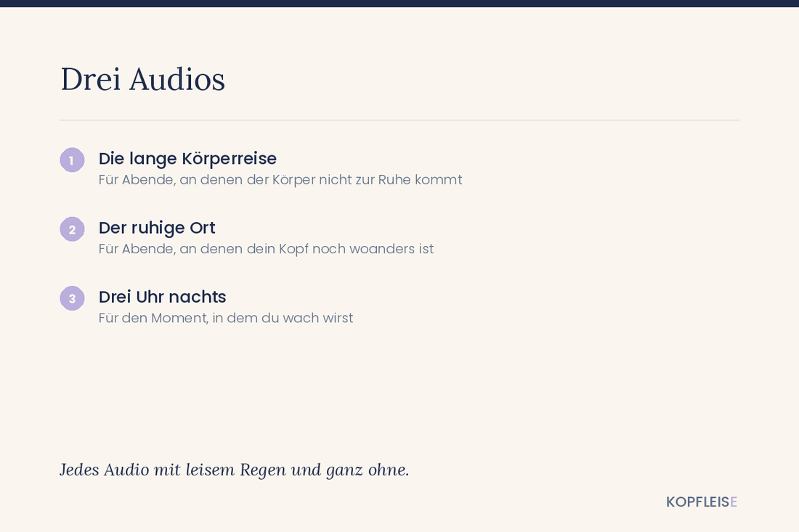Viewport: 799px width, 532px height.
Task: Click the italic sentence about leisem Regen
Action: coord(235,470)
